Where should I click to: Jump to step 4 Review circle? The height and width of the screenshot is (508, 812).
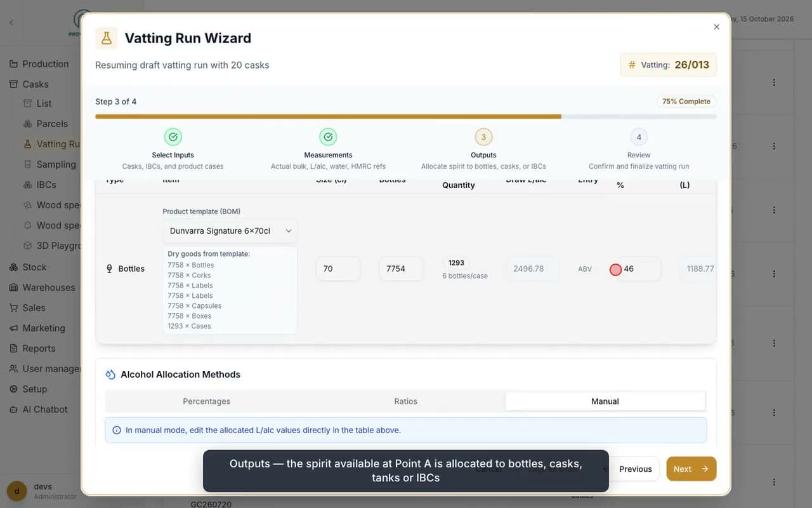(639, 137)
